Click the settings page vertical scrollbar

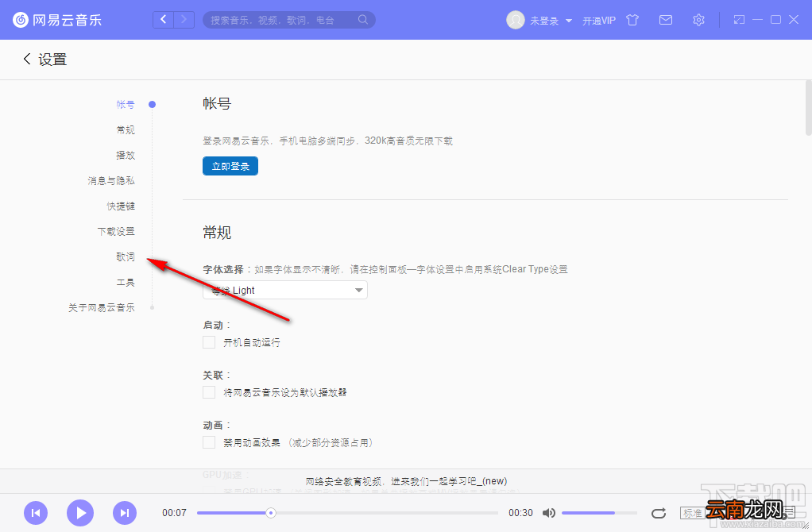pyautogui.click(x=809, y=108)
